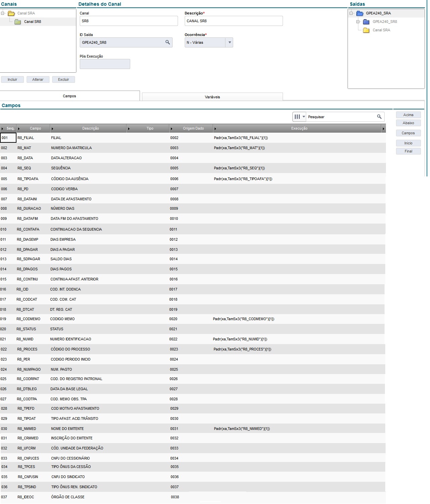Click R8_TPEFD campo cell

click(x=26, y=408)
